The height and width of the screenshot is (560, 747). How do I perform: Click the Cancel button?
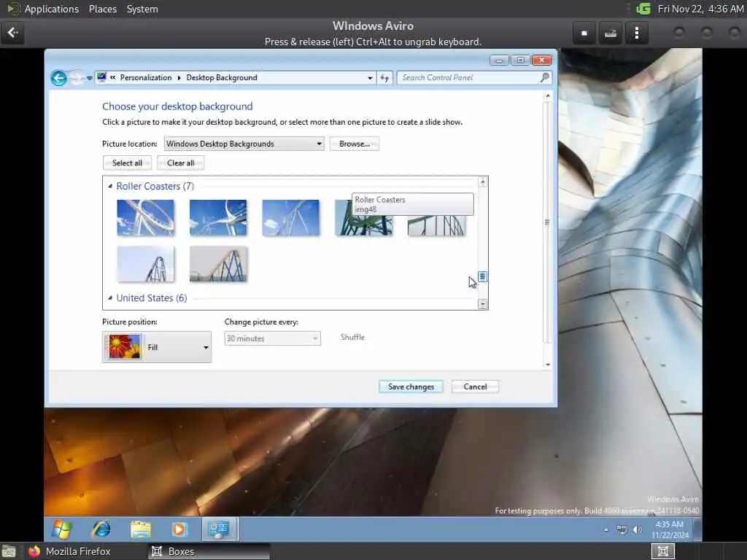tap(475, 386)
